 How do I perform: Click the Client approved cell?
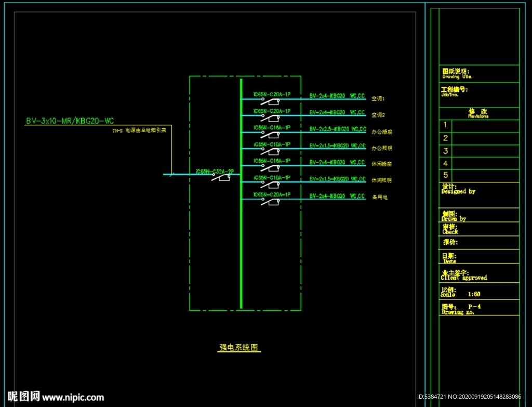coord(479,273)
